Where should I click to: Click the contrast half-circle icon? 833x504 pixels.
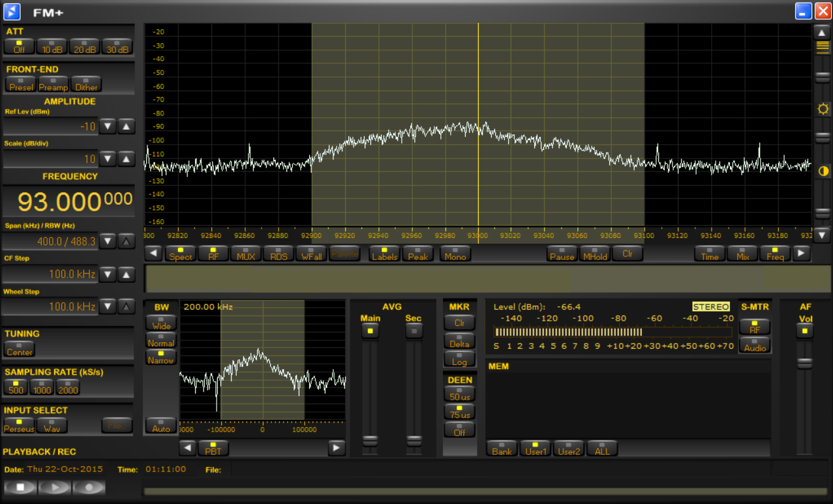tap(823, 171)
